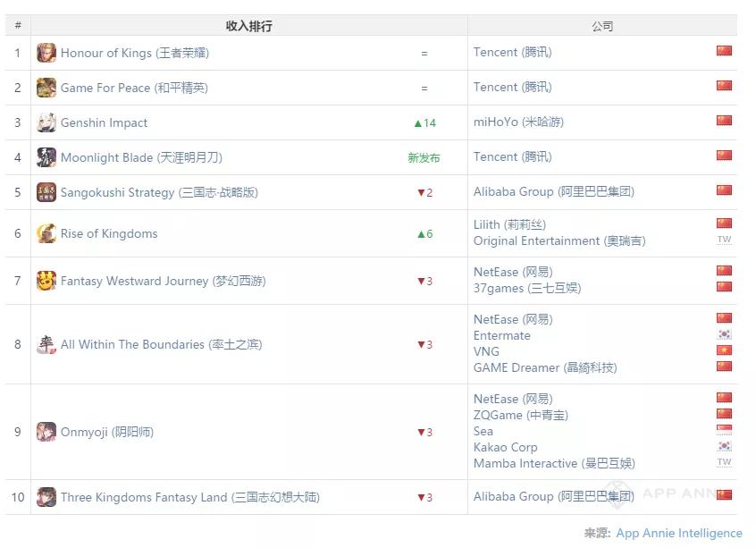Viewport: 756px width, 548px height.
Task: Click NetEase in the Fantasy Westward Journey row
Action: coord(513,272)
